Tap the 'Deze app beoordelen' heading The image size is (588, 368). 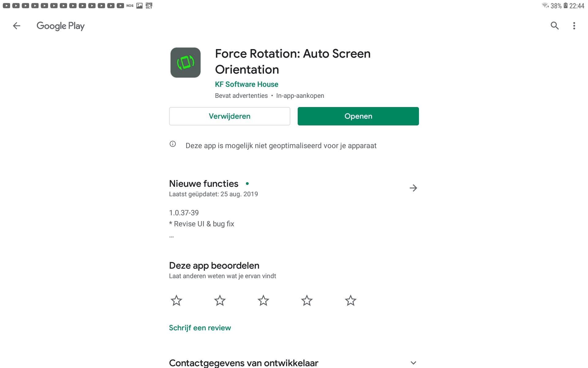point(214,266)
